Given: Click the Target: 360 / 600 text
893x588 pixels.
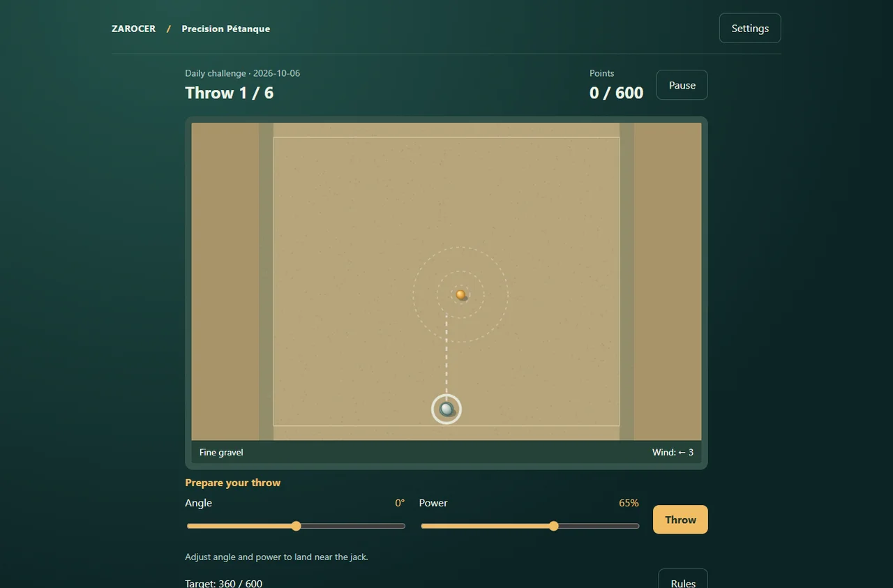Looking at the screenshot, I should pyautogui.click(x=224, y=583).
